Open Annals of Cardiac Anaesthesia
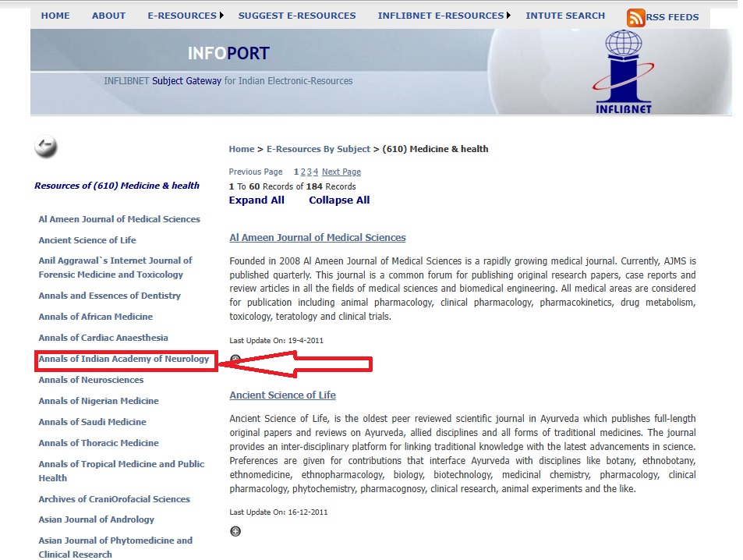Screen dimensions: 743x560 pos(103,338)
